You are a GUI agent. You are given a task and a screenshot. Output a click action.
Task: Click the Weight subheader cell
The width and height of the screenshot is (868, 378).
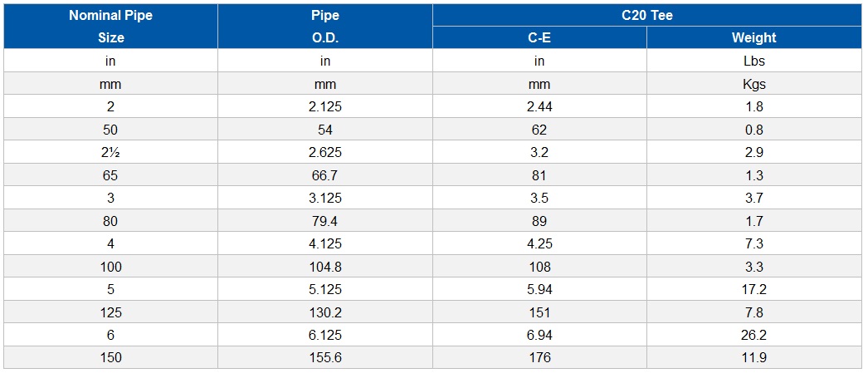[x=754, y=37]
